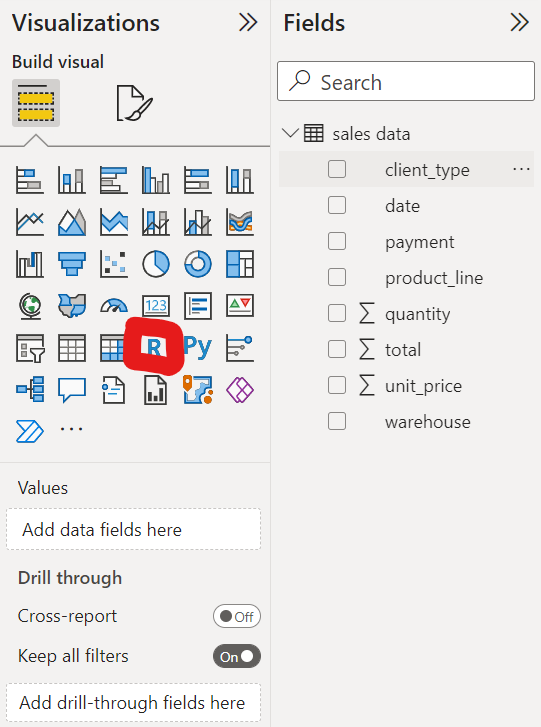Click the Fields search box
The height and width of the screenshot is (727, 541).
(x=406, y=81)
